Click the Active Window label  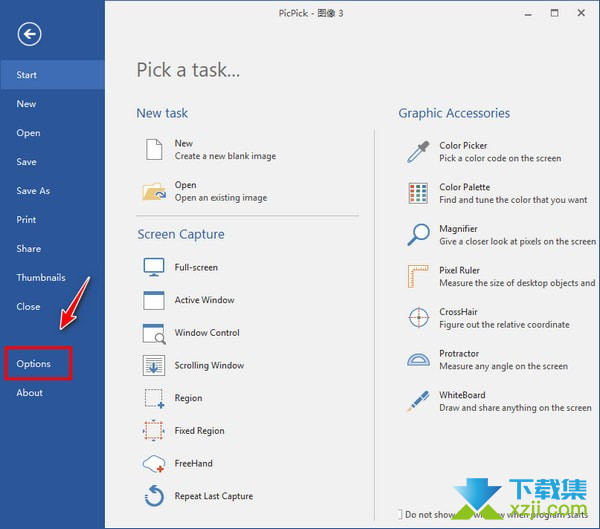[x=204, y=300]
